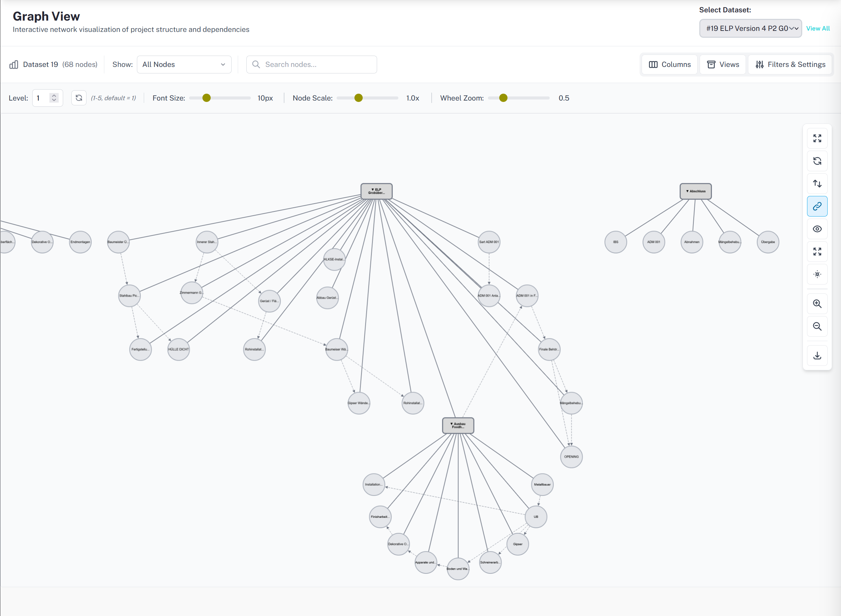The height and width of the screenshot is (616, 841).
Task: Zoom out with the magnifier minus icon
Action: point(817,327)
